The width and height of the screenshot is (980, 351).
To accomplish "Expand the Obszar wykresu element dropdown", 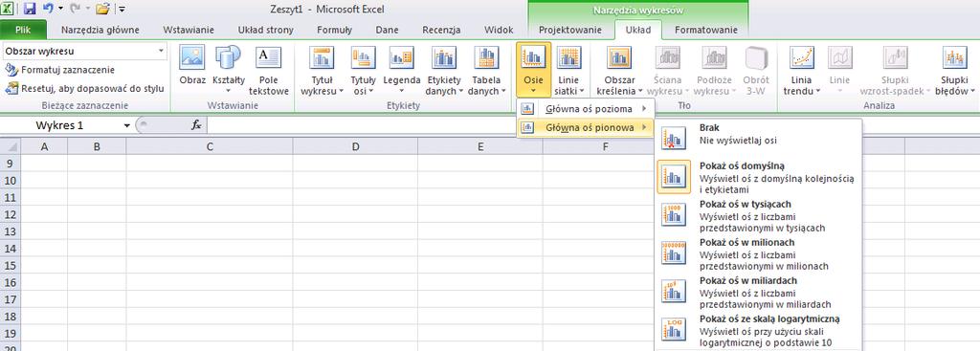I will click(161, 52).
